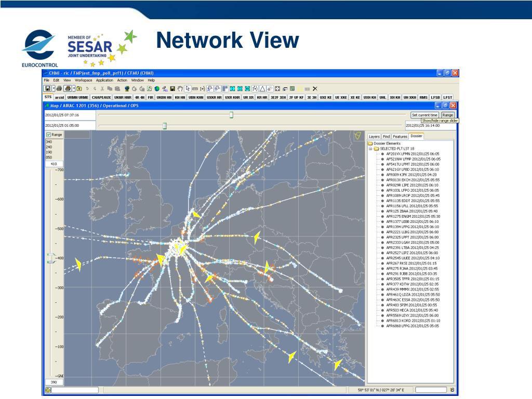Open the Workspace menu
The height and width of the screenshot is (399, 532).
pyautogui.click(x=84, y=81)
